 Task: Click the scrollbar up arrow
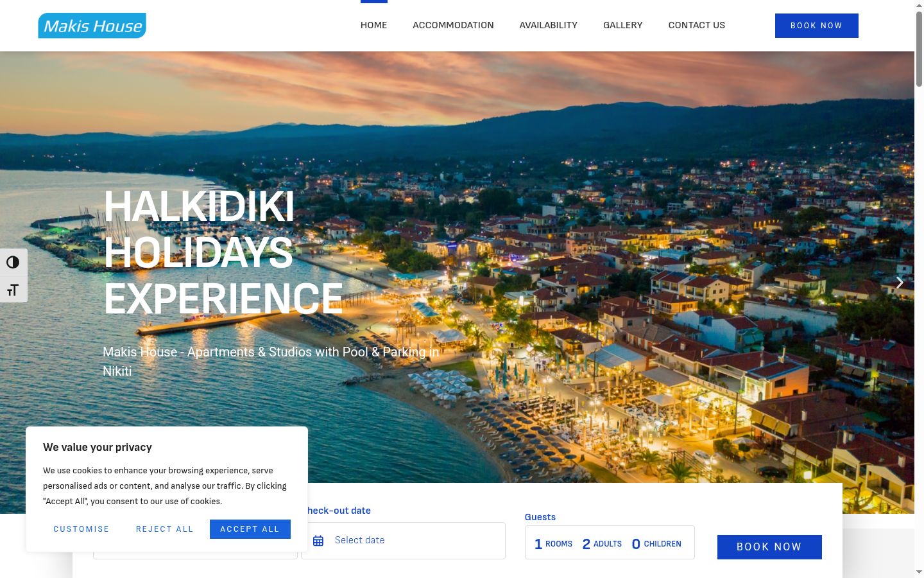point(919,5)
